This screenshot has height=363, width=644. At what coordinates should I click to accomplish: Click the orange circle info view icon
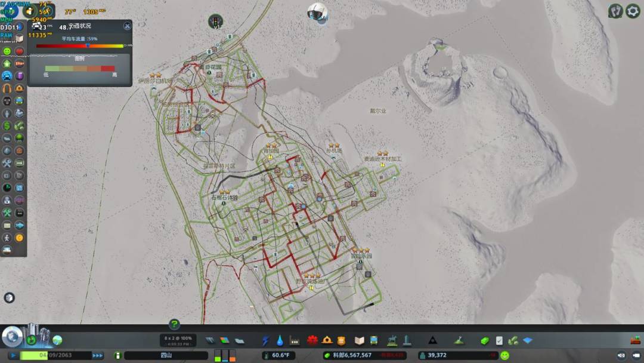[x=19, y=238]
